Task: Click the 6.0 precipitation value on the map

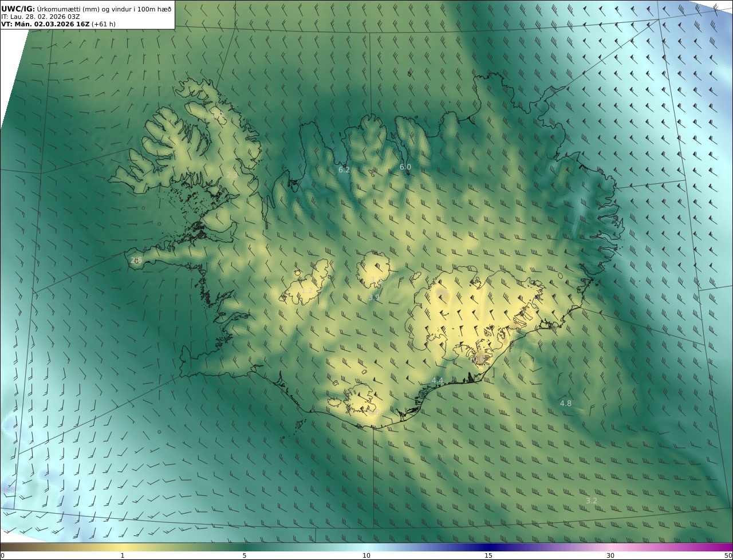Action: pyautogui.click(x=405, y=167)
